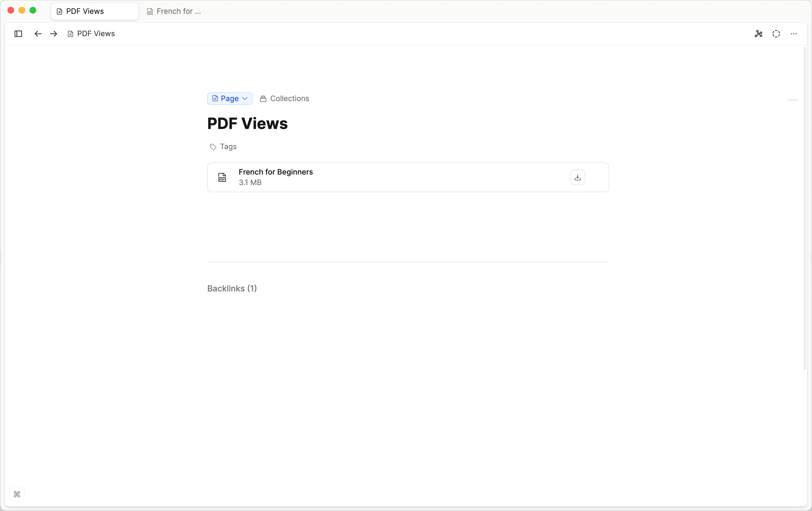The image size is (812, 511).
Task: Navigate back using the back arrow
Action: pyautogui.click(x=38, y=34)
